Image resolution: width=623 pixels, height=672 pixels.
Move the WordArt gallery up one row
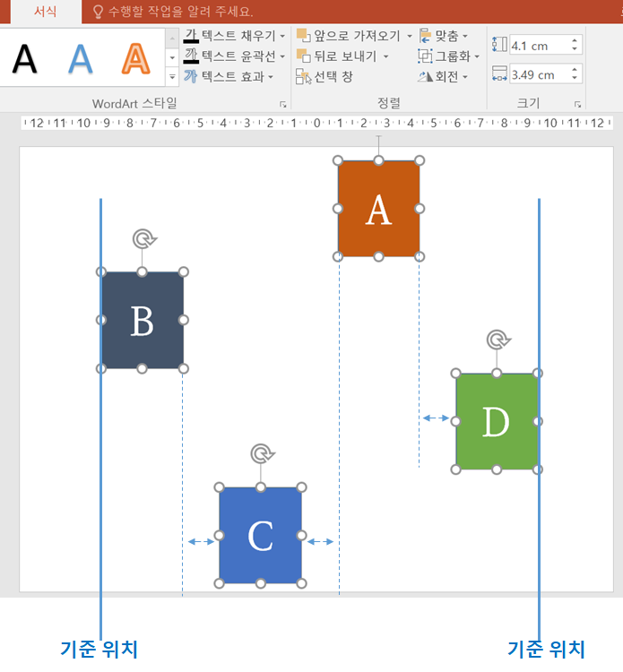click(172, 39)
